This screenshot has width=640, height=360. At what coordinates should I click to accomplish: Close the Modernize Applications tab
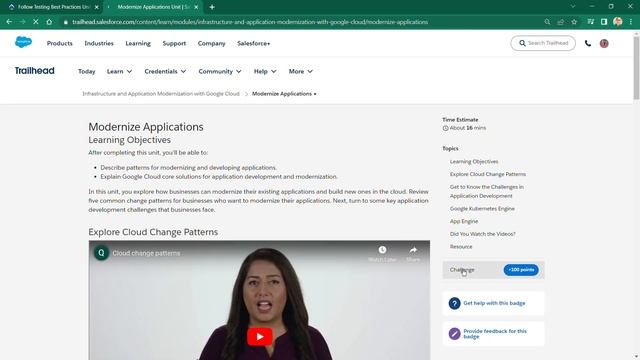196,7
